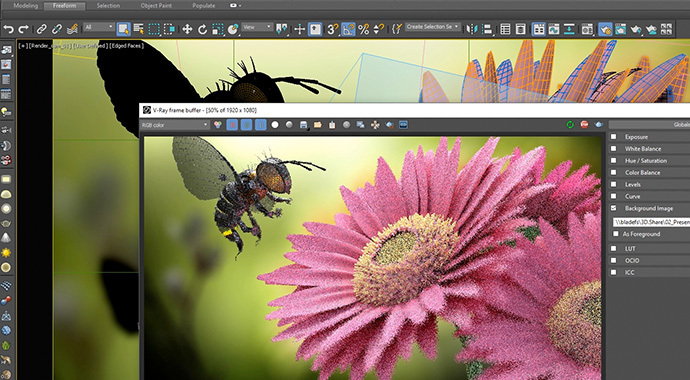Toggle the green channel button in frame buffer

point(246,125)
